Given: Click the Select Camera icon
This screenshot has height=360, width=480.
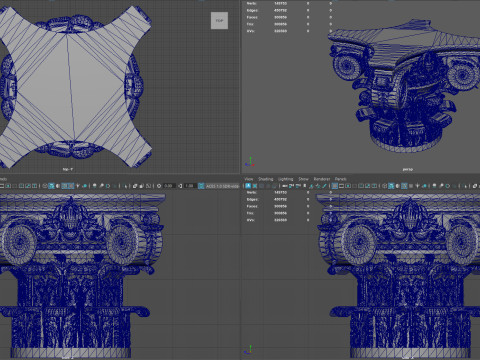Looking at the screenshot, I should point(248,186).
